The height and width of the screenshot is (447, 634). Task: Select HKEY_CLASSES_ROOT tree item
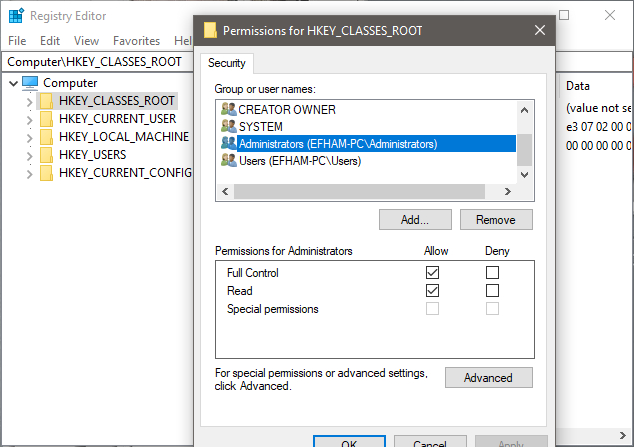pos(116,101)
